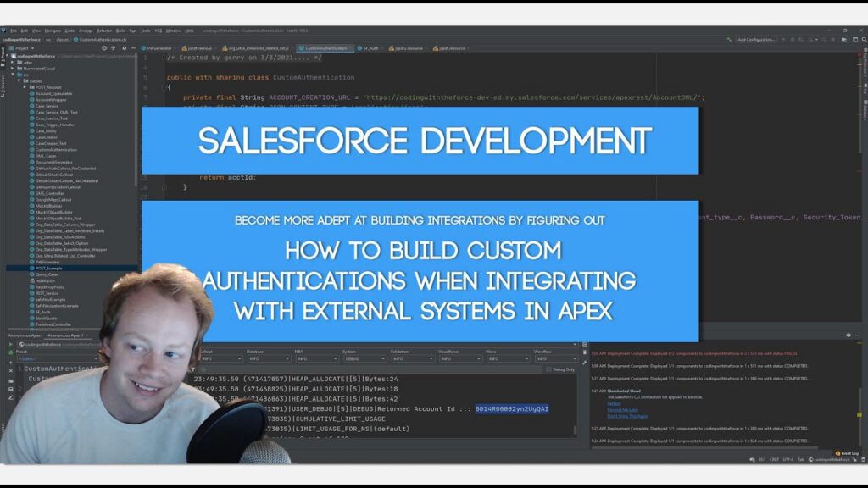Open the VCS menu
The image size is (868, 488).
point(159,31)
